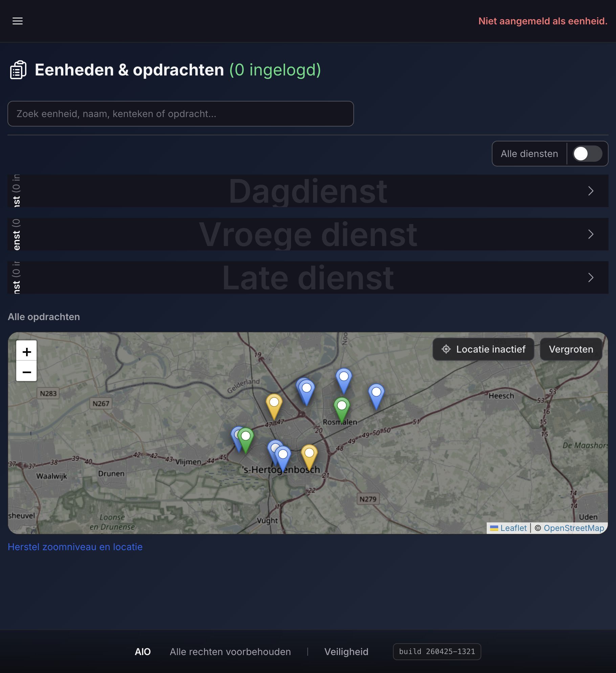Open the Late dienst section chevron
616x673 pixels.
[x=591, y=277]
